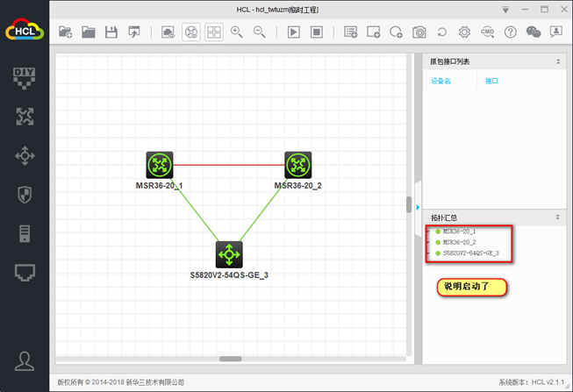Screen dimensions: 573x392
Task: Collapse the topology summary panel
Action: [558, 217]
